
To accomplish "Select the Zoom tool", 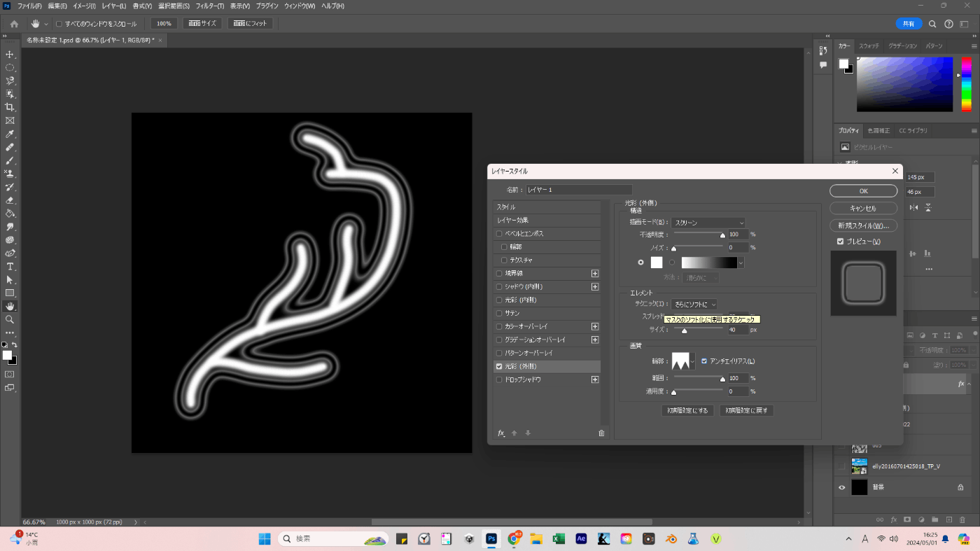I will tap(10, 319).
